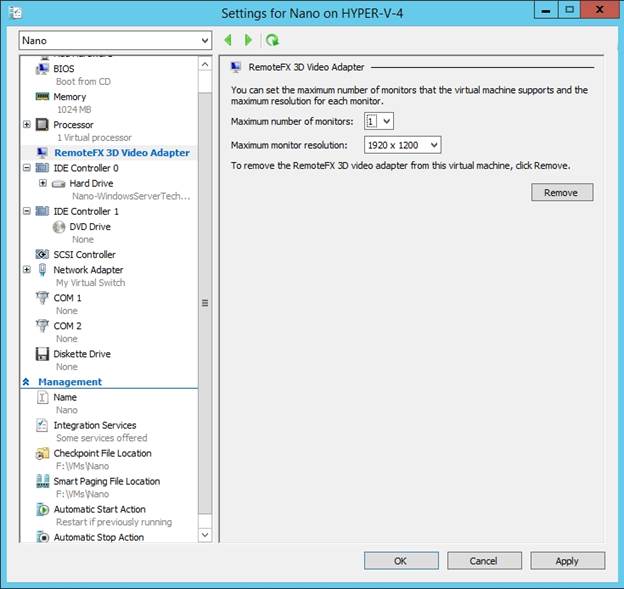This screenshot has height=589, width=624.
Task: Click the settings list scrollbar down arrow
Action: [x=205, y=536]
